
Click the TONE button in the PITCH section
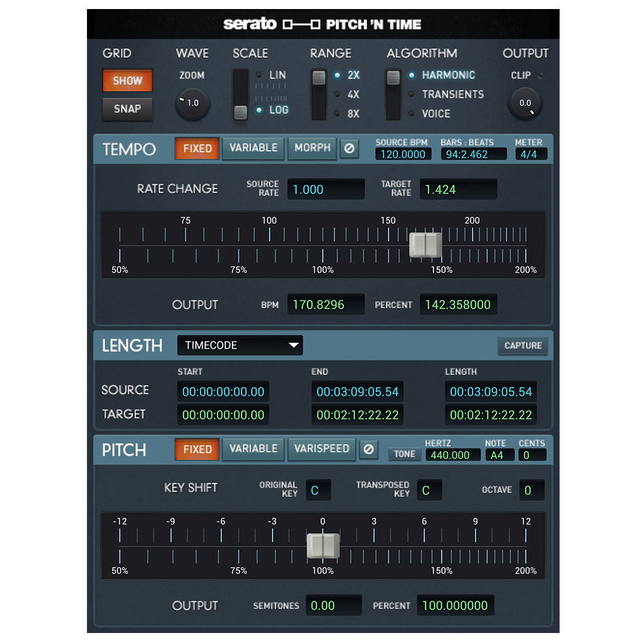pos(404,454)
